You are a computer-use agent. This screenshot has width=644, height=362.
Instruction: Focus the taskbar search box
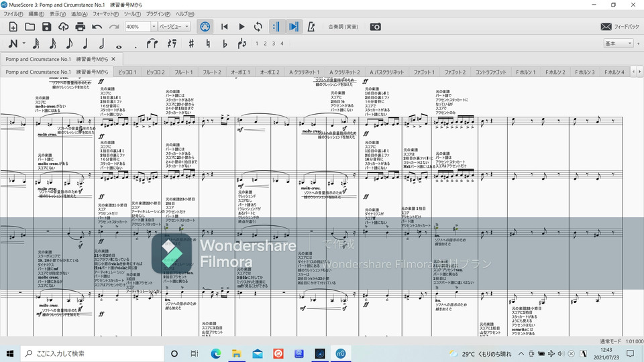pos(92,353)
